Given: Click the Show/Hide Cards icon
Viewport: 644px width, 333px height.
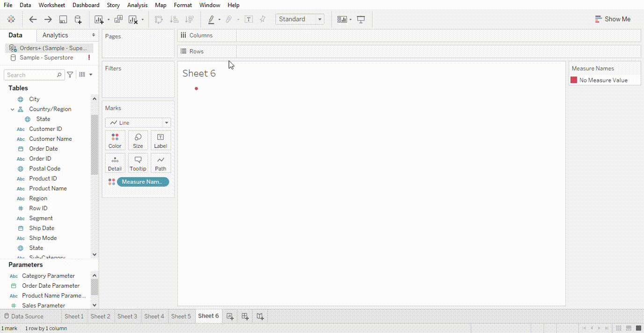Looking at the screenshot, I should coord(342,19).
